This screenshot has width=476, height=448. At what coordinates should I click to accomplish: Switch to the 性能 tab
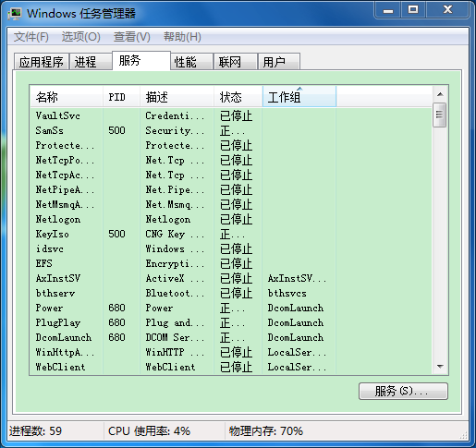[x=191, y=62]
